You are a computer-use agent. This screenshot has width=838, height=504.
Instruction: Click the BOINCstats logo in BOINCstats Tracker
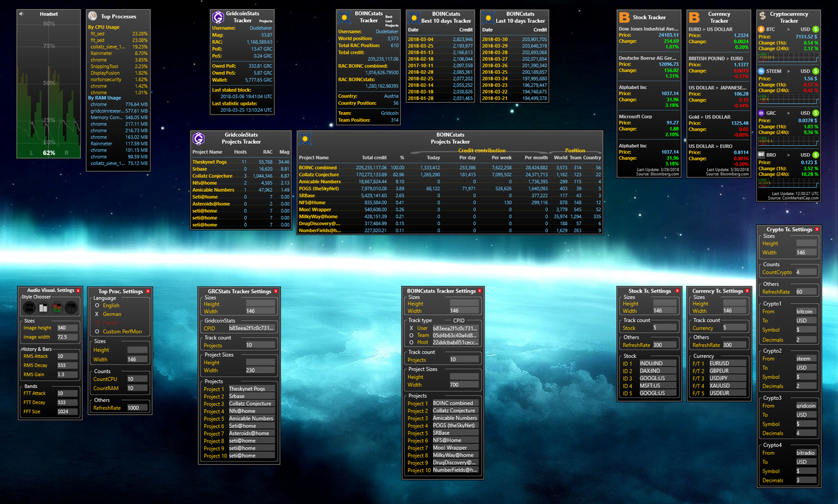(344, 17)
